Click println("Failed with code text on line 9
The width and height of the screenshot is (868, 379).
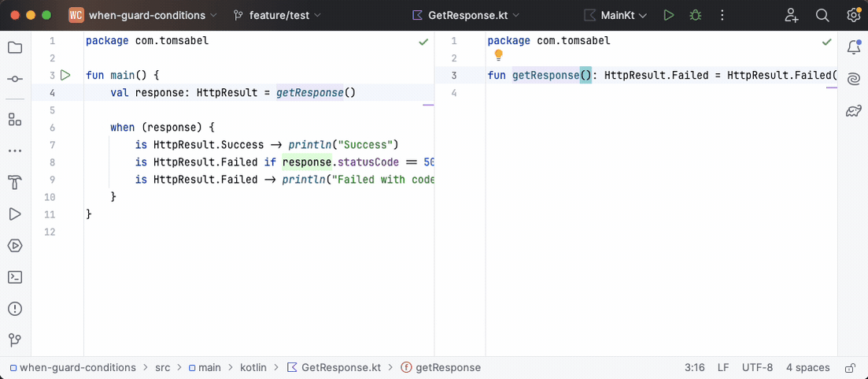point(358,180)
